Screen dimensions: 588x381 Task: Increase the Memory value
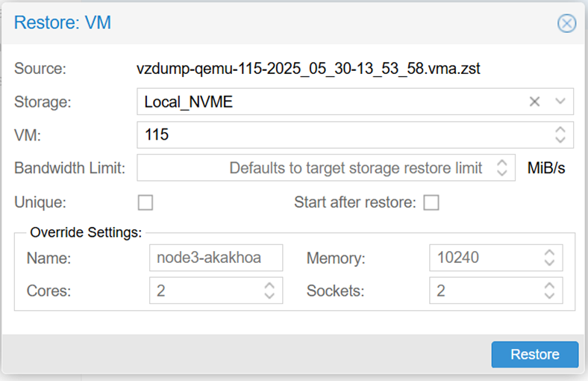click(549, 254)
